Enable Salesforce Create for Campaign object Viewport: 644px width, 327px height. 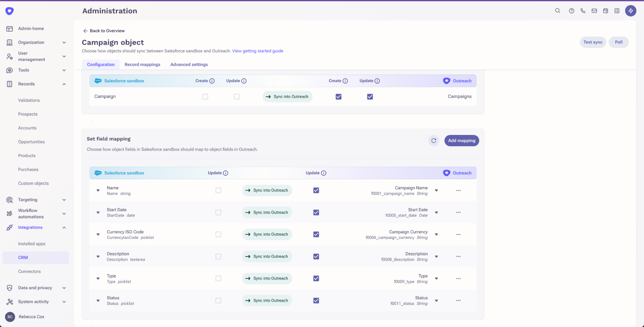click(205, 97)
